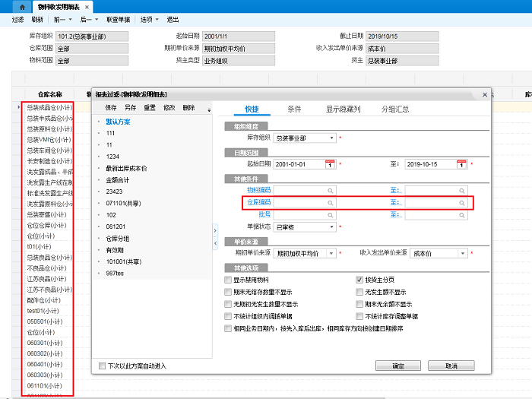
Task: Check 下次以此方案自动进入
Action: point(102,366)
